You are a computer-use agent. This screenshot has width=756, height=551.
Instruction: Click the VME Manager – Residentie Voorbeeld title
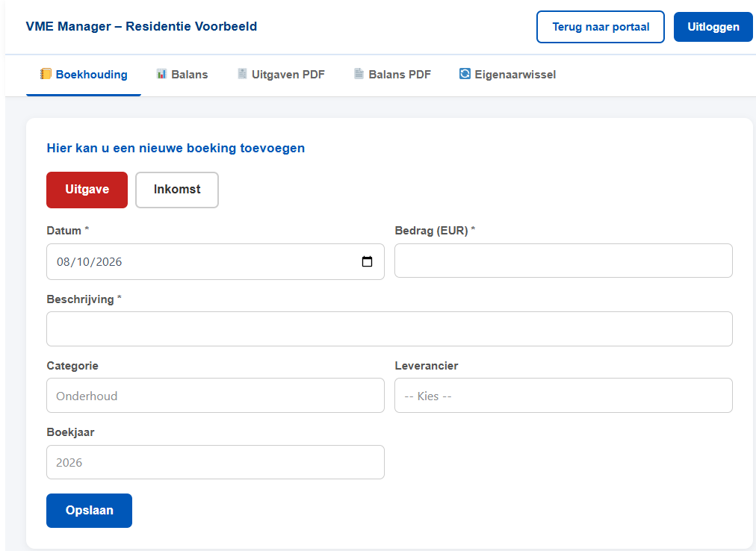(141, 27)
